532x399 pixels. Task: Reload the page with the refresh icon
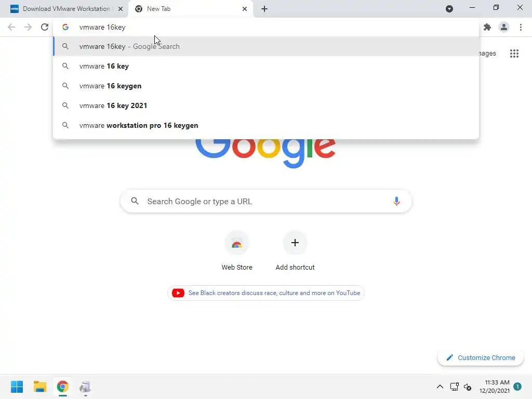point(45,27)
